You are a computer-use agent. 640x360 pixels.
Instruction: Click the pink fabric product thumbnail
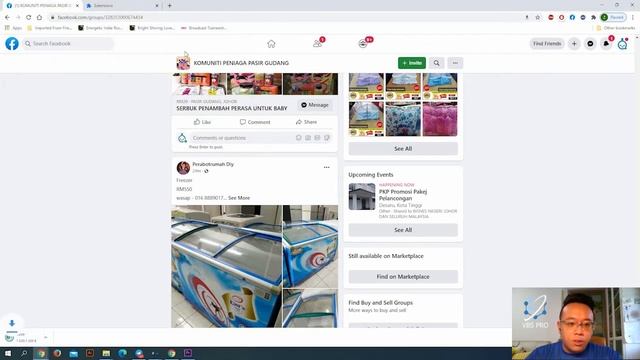[440, 119]
